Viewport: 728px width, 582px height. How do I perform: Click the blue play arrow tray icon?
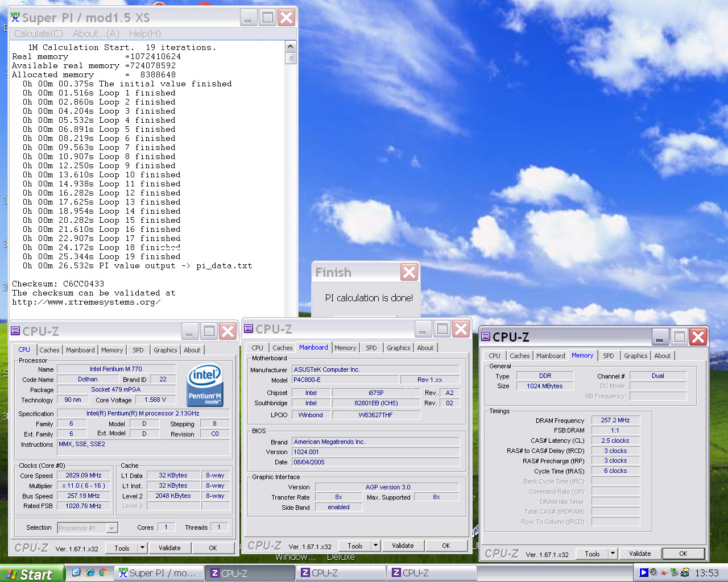(643, 572)
